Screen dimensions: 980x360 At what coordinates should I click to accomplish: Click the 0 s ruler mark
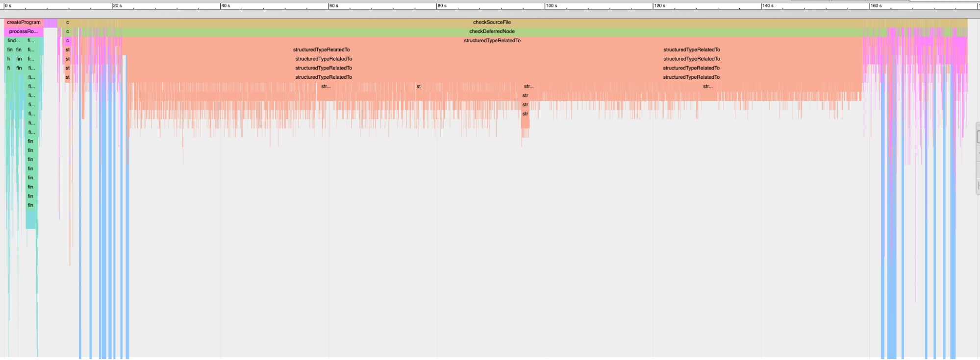[x=8, y=6]
